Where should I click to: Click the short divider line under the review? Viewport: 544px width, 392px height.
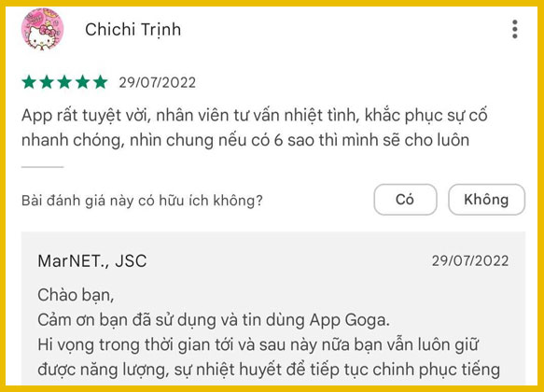(42, 167)
